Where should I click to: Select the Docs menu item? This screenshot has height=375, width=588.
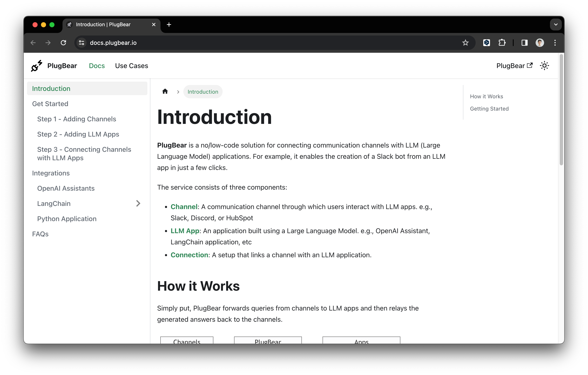(97, 66)
